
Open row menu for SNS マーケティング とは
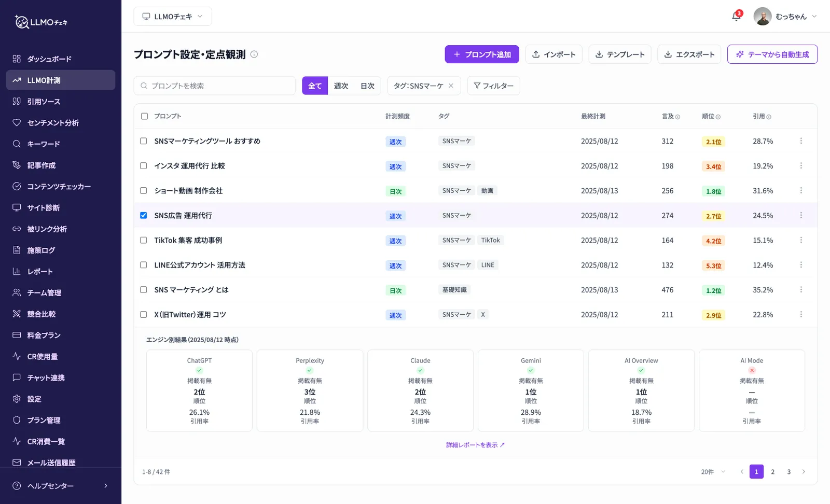[801, 290]
